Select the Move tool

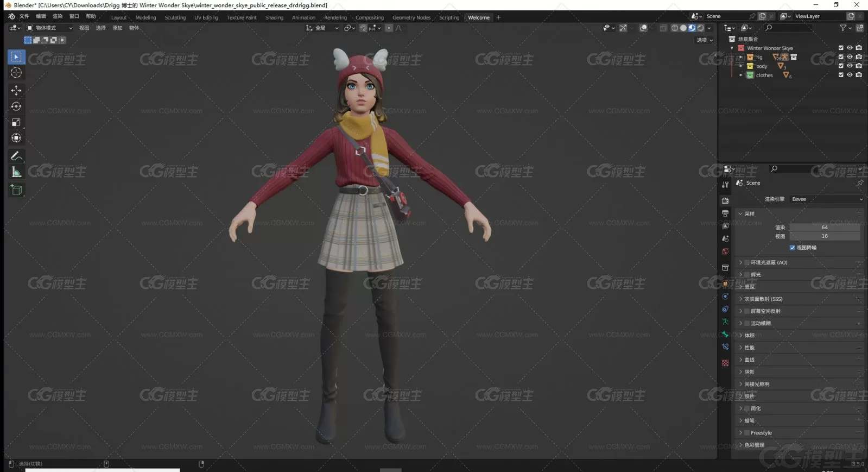point(16,90)
